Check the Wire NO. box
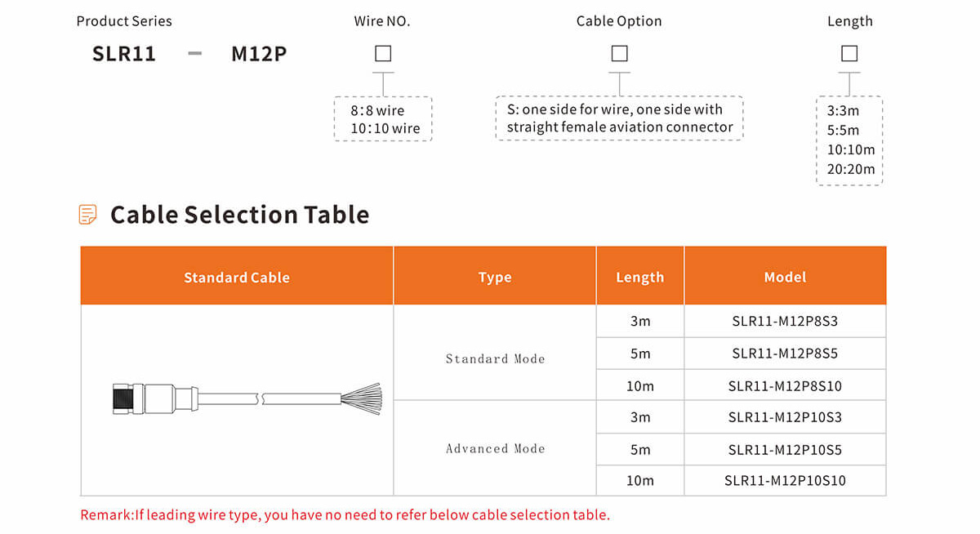 pyautogui.click(x=383, y=54)
